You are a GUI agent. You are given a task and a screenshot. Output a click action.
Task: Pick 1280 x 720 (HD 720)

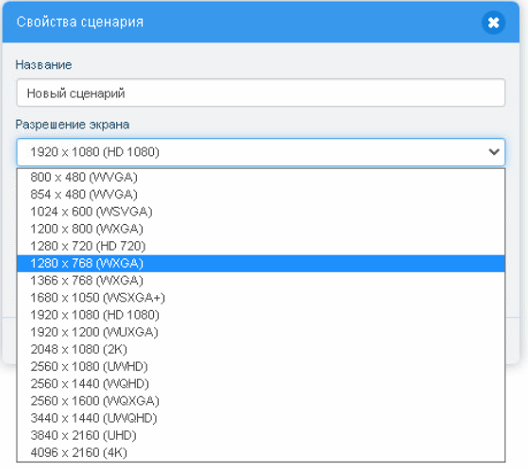pyautogui.click(x=261, y=246)
